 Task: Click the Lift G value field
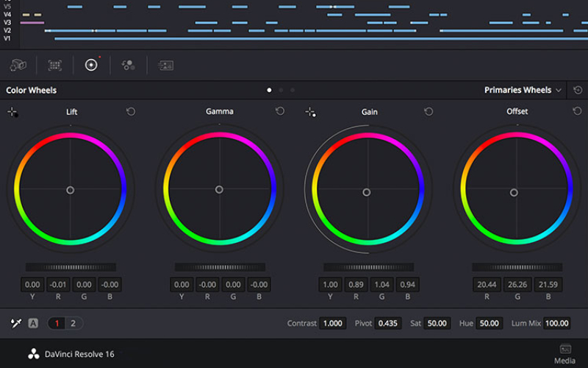84,285
